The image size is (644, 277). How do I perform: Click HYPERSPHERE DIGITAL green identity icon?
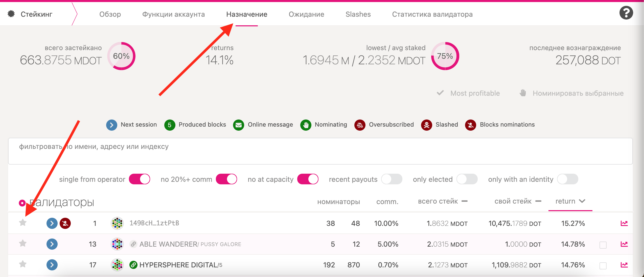pos(133,265)
